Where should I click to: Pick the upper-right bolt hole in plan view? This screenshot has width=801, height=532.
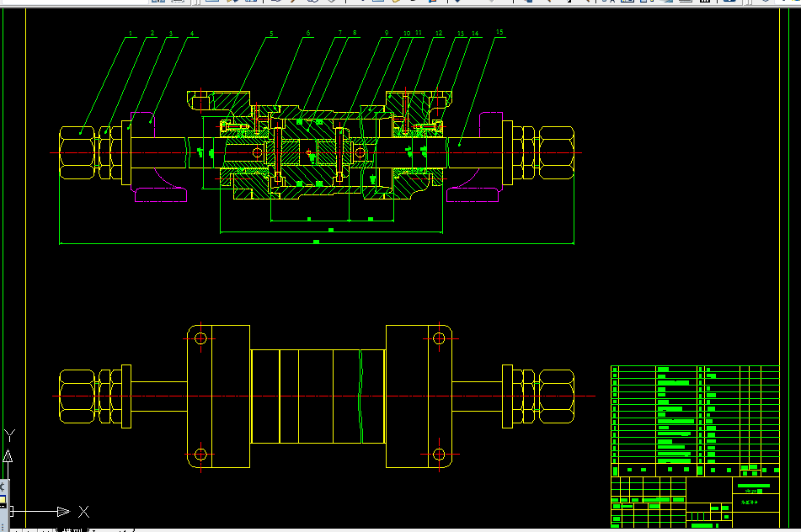[x=439, y=338]
